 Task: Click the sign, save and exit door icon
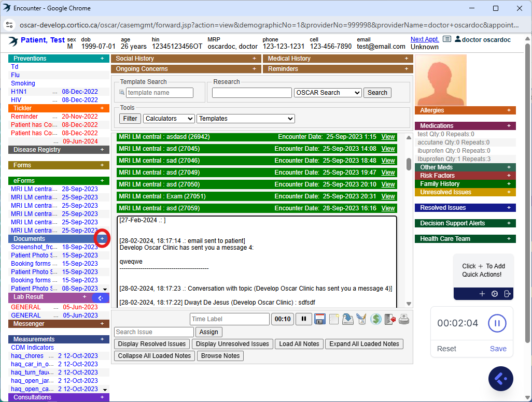click(x=390, y=319)
